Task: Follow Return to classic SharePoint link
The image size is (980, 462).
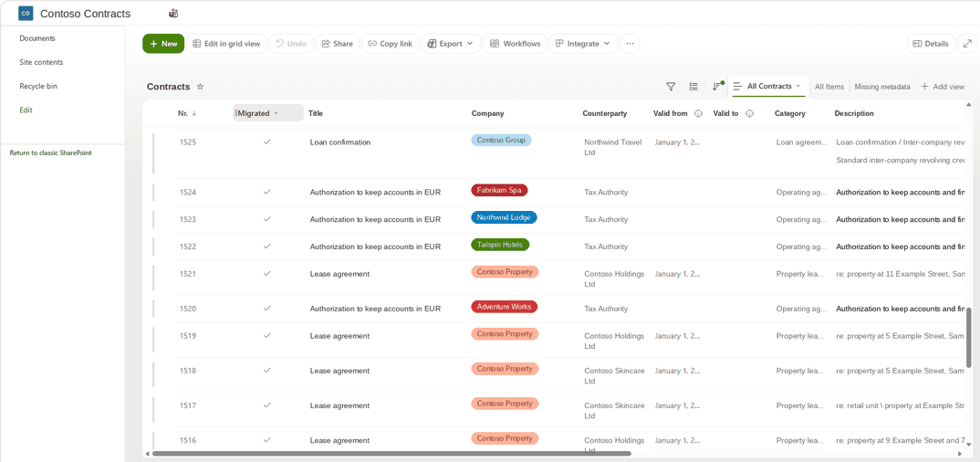Action: pyautogui.click(x=50, y=152)
